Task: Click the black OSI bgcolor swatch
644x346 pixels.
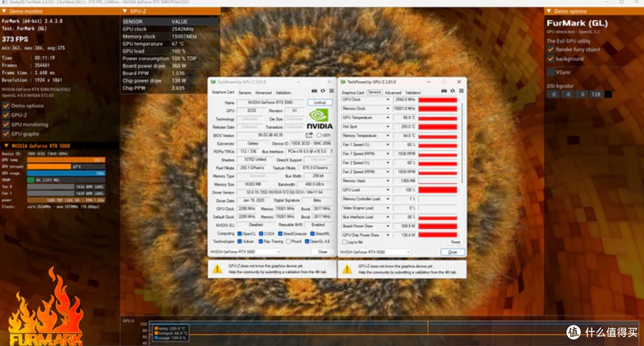Action: tap(608, 94)
